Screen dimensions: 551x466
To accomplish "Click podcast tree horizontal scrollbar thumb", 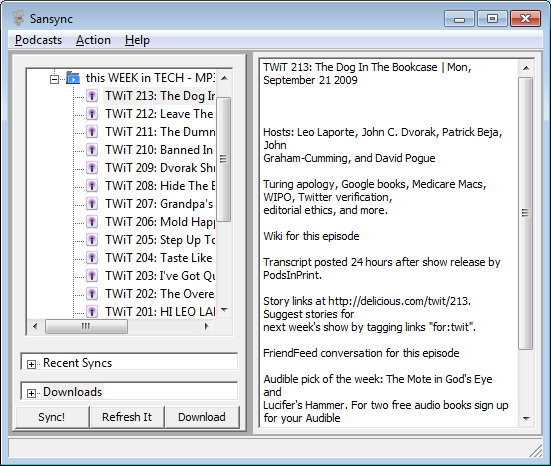I will pyautogui.click(x=86, y=326).
